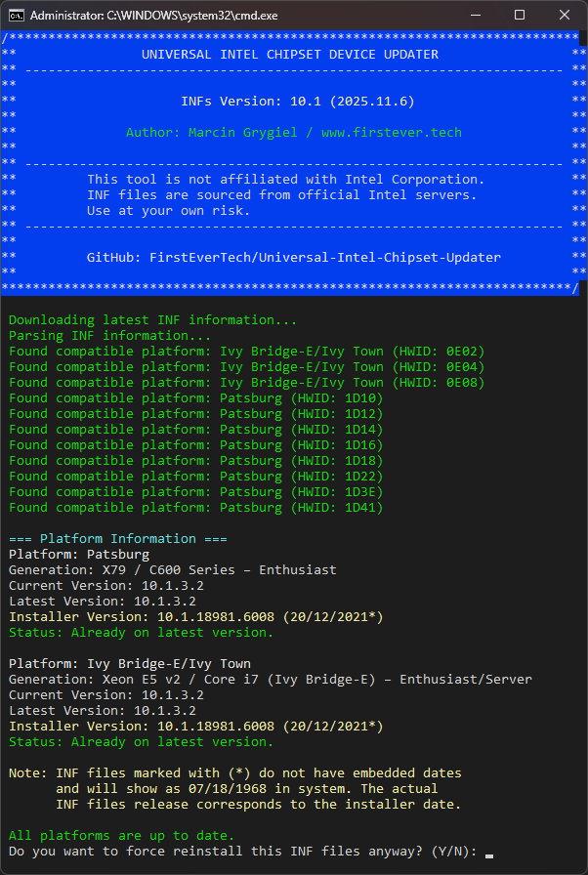
Task: Click the 'Generation: X79 / C600 Series' line
Action: pos(173,570)
